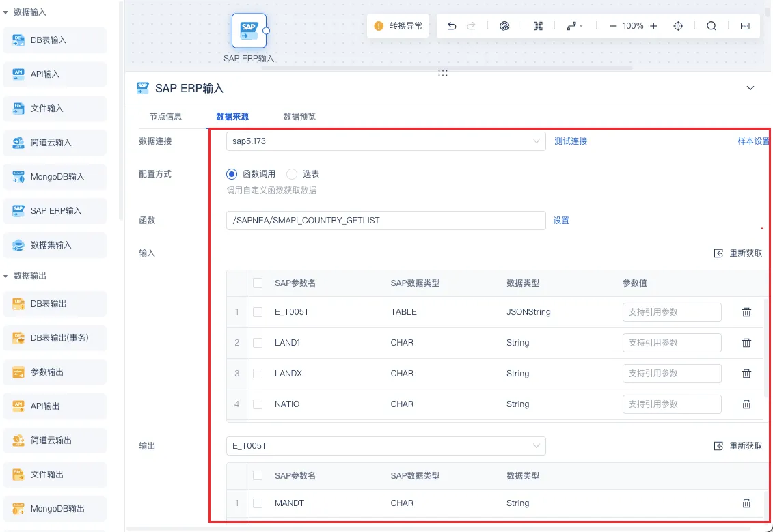Collapse the SAP ERP输入 panel with the chevron

pos(750,88)
